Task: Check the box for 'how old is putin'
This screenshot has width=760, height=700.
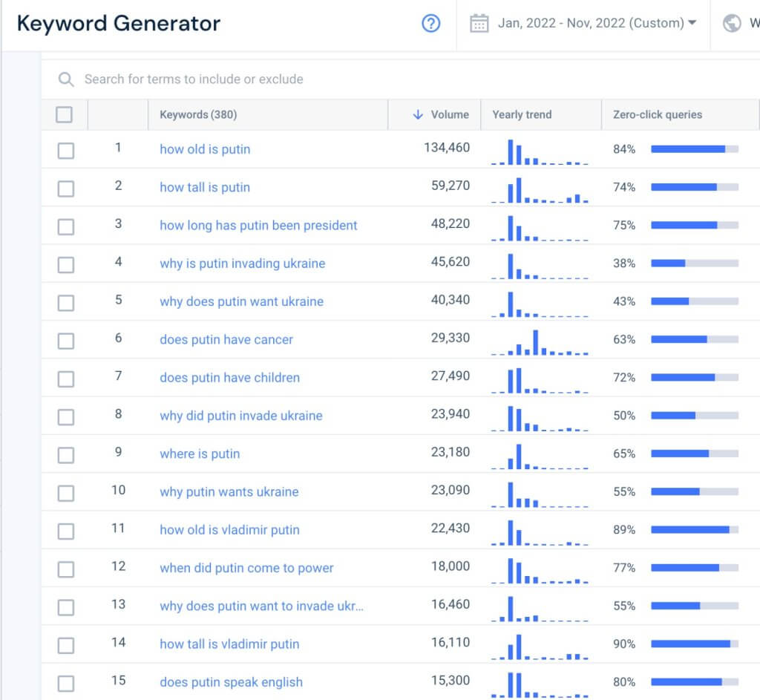Action: (66, 151)
